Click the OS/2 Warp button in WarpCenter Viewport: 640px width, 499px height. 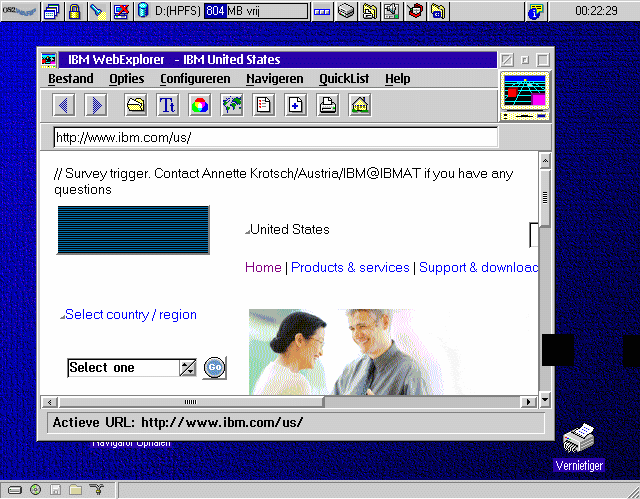coord(20,11)
